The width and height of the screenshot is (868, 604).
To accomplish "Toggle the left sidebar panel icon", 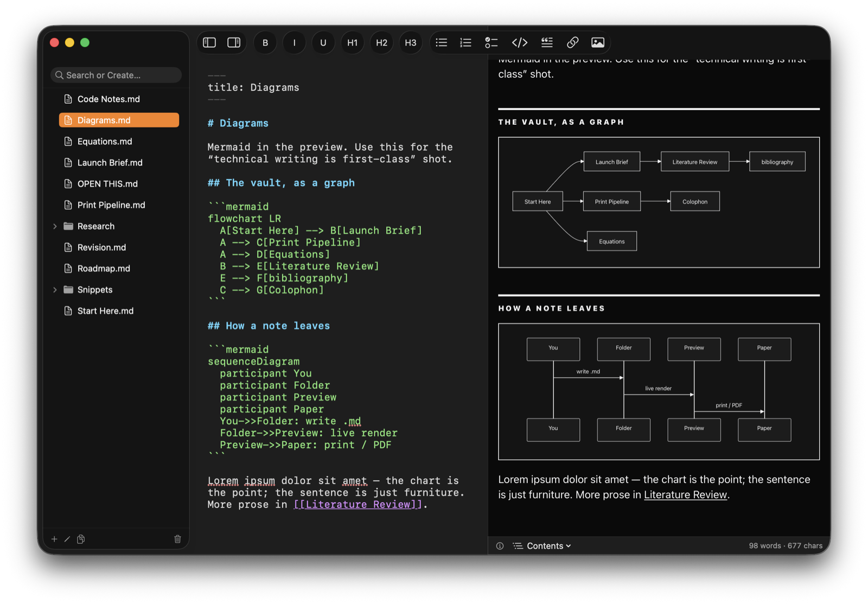I will pos(209,42).
